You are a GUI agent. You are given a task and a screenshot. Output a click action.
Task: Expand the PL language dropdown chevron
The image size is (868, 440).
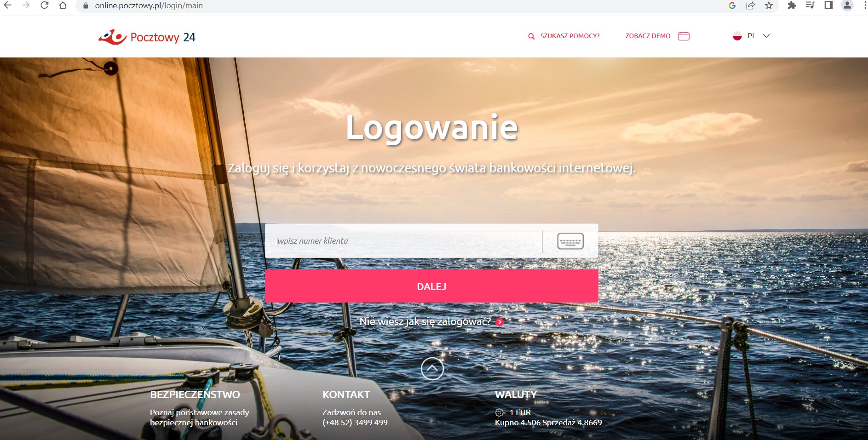tap(766, 36)
